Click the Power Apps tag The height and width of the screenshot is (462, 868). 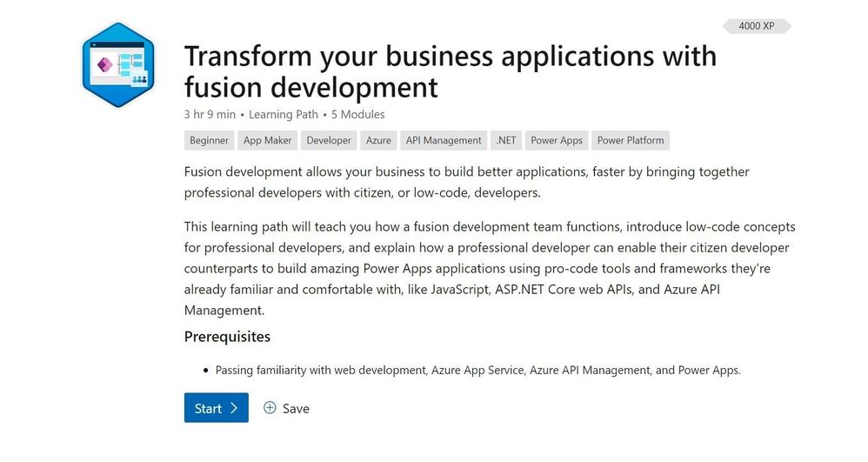pyautogui.click(x=557, y=140)
